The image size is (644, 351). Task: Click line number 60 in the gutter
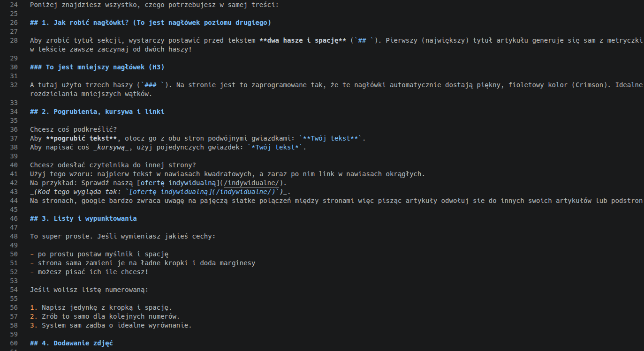tap(13, 343)
